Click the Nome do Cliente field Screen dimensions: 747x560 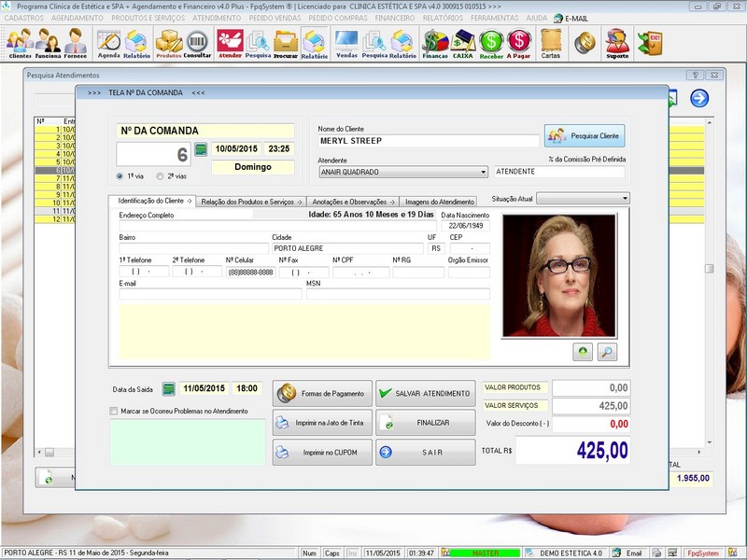(x=428, y=141)
